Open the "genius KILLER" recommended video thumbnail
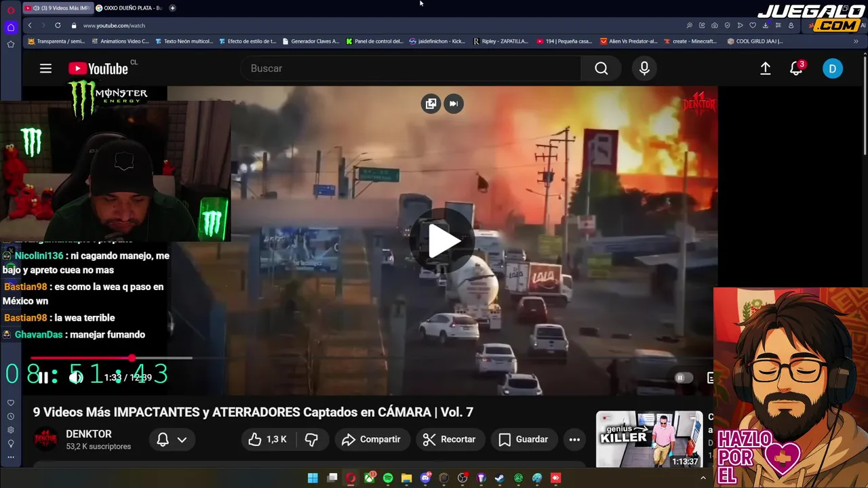Image resolution: width=868 pixels, height=488 pixels. pyautogui.click(x=649, y=439)
